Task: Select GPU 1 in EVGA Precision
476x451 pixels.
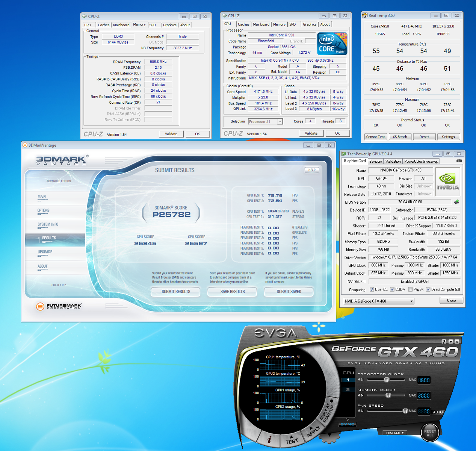Action: (x=348, y=380)
